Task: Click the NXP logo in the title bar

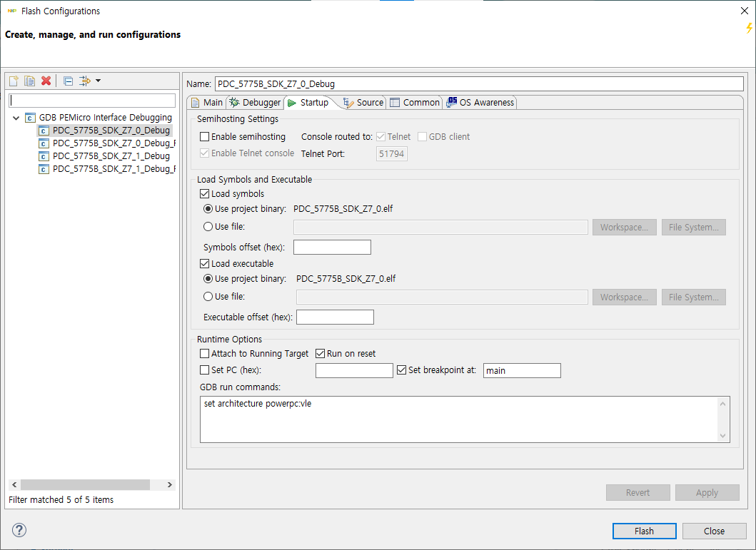Action: (x=11, y=11)
